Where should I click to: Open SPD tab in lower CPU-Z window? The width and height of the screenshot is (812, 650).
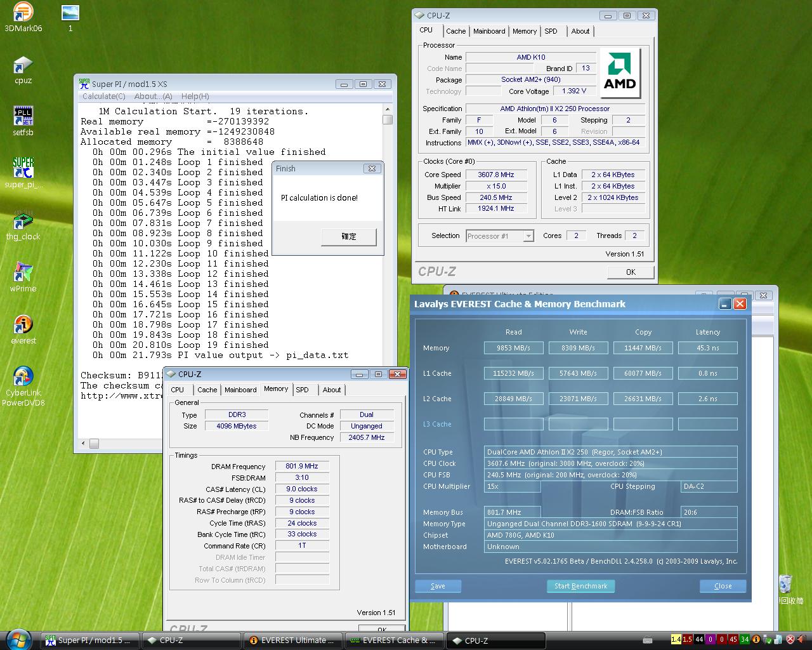[302, 390]
